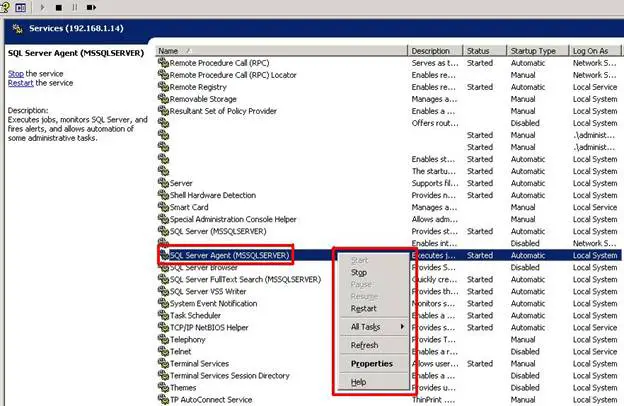This screenshot has height=406, width=624.
Task: Click the Task Scheduler service gear icon
Action: [163, 315]
